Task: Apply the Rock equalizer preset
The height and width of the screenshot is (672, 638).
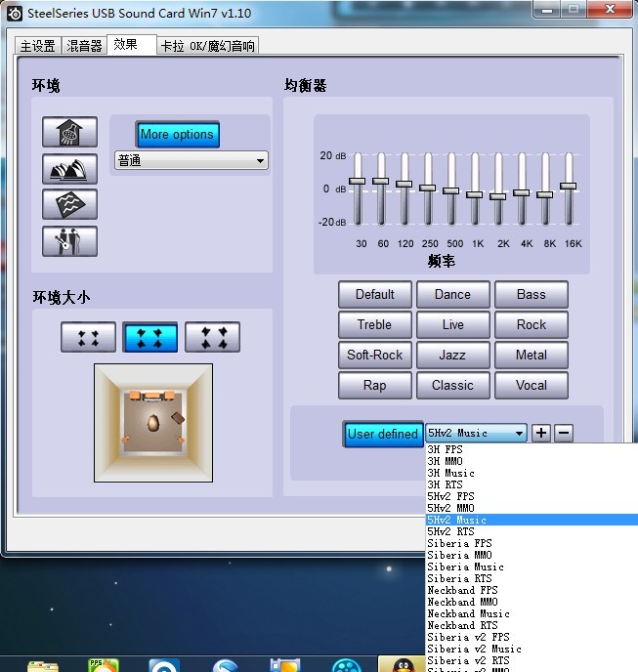Action: click(x=531, y=324)
